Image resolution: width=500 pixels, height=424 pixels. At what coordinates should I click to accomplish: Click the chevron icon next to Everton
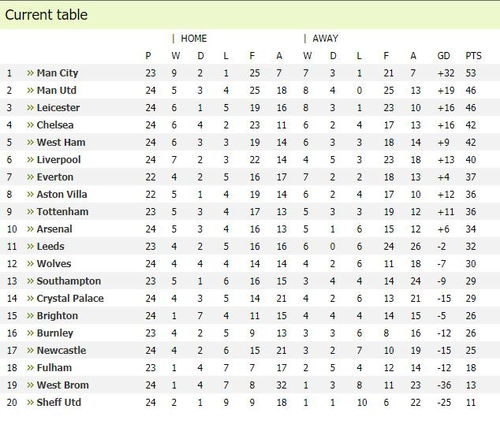tap(30, 177)
